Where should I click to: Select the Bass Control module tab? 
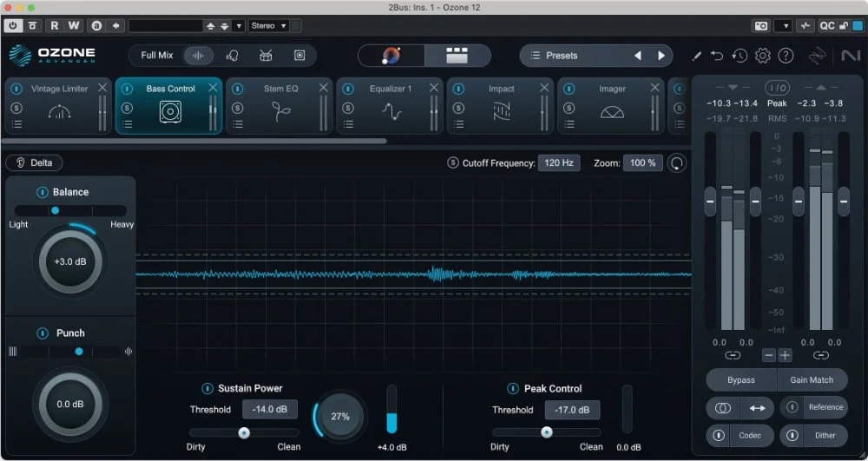coord(169,106)
